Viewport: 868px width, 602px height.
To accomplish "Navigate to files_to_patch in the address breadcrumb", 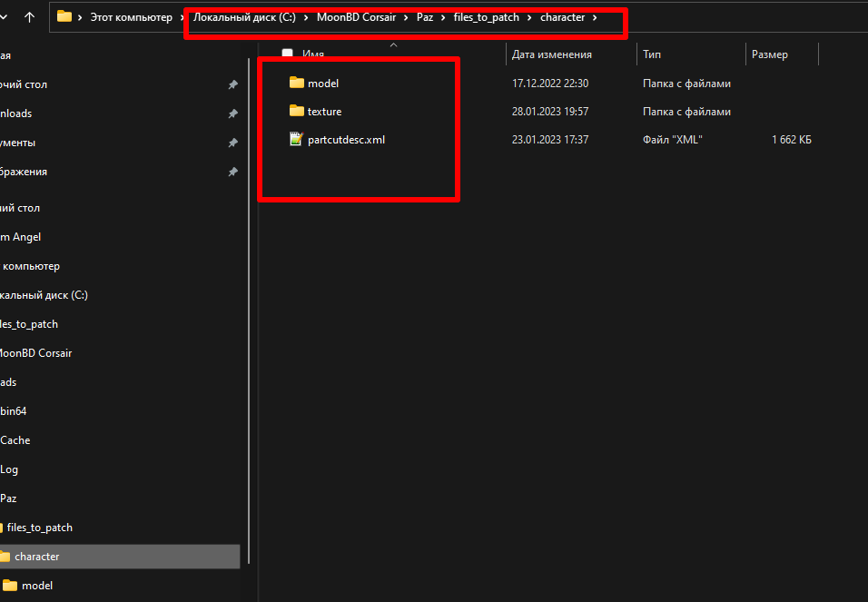I will tap(486, 17).
